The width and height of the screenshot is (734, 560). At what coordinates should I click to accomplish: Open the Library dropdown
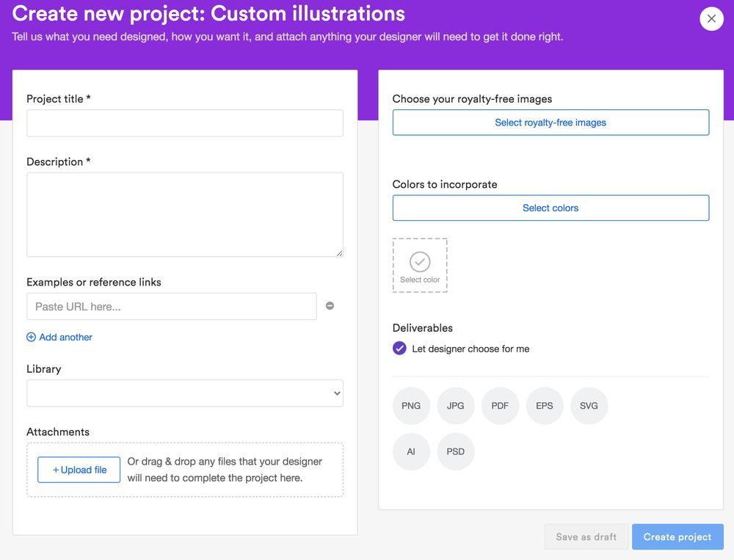[x=185, y=393]
